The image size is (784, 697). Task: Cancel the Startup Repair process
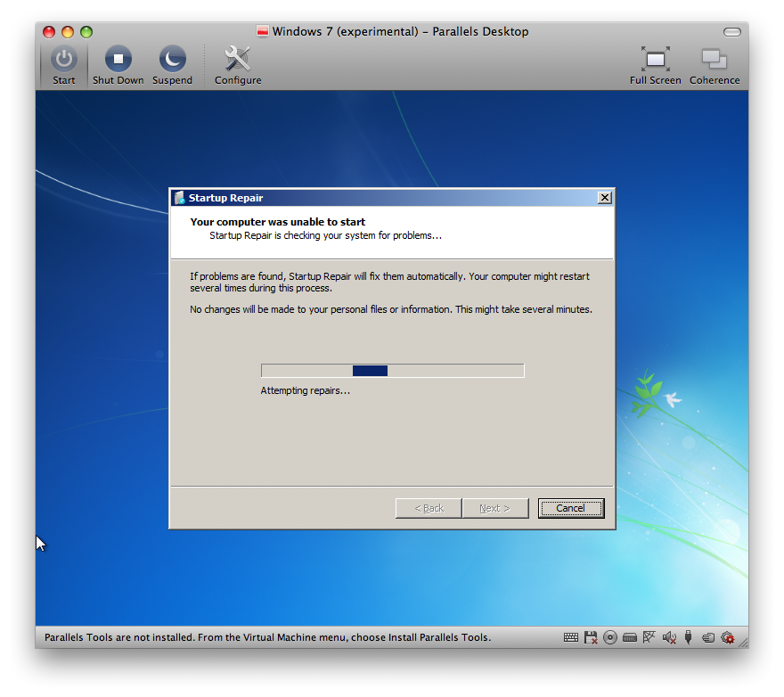(571, 508)
